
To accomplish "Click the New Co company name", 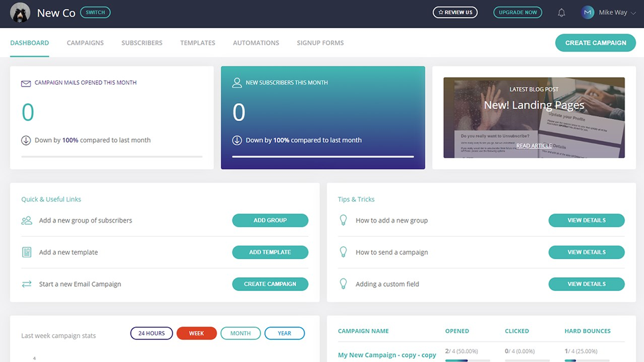I will [x=56, y=13].
